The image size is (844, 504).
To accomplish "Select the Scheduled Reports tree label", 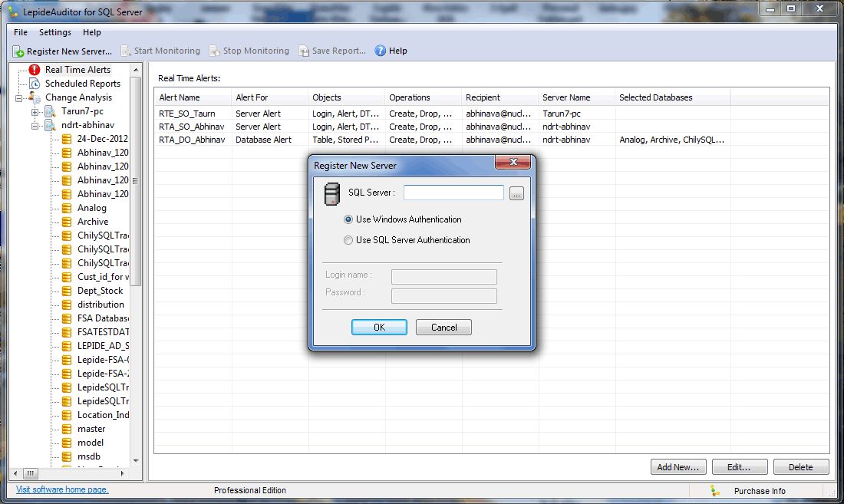I will [x=82, y=84].
